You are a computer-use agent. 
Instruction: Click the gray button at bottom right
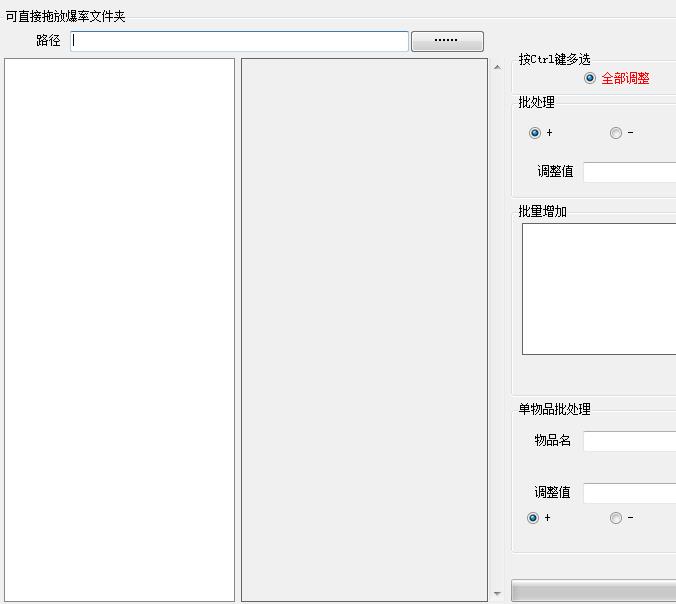(594, 591)
